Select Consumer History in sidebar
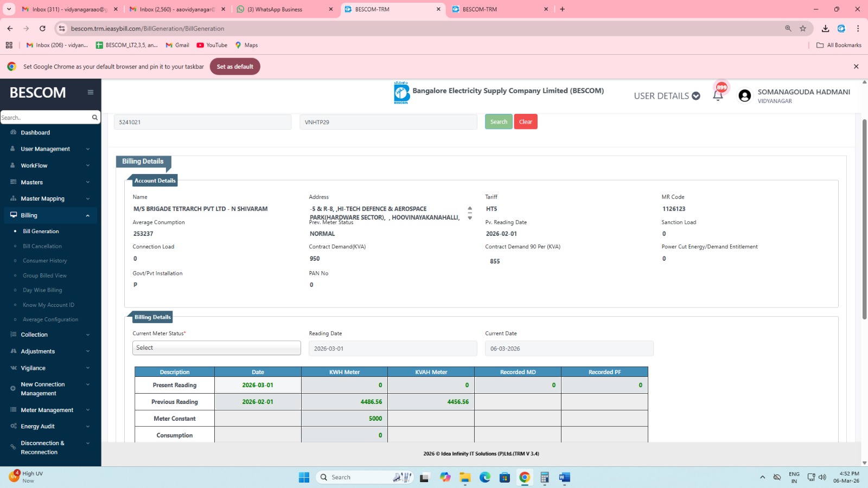 pyautogui.click(x=44, y=261)
